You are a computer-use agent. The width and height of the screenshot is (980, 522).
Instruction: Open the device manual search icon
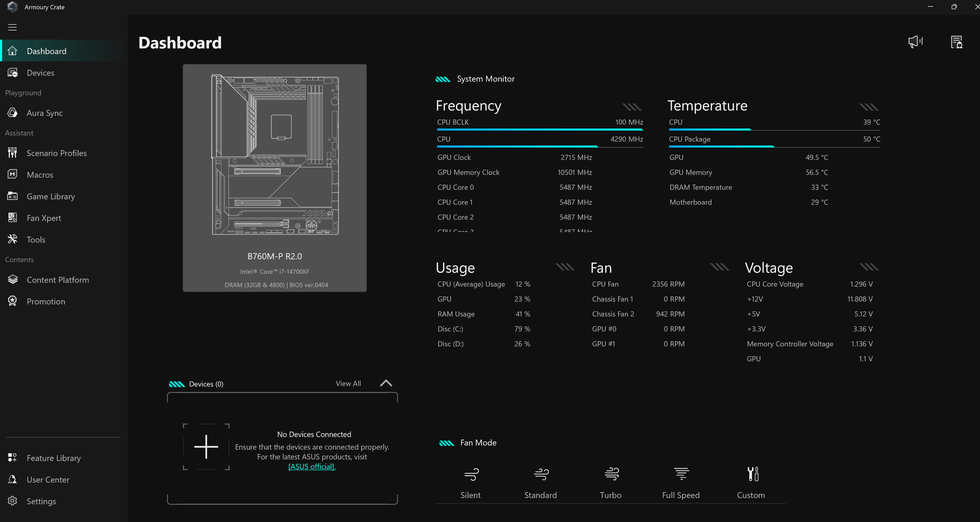click(x=956, y=42)
